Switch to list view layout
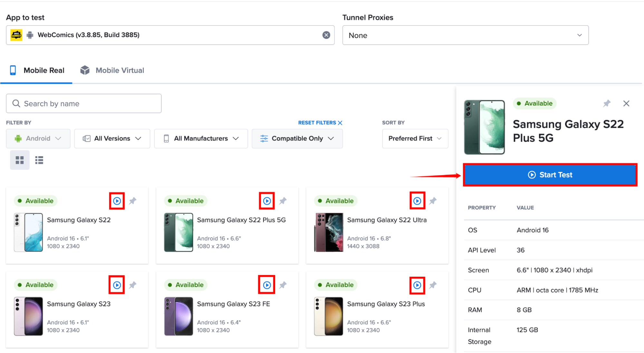This screenshot has width=644, height=353. pyautogui.click(x=39, y=160)
